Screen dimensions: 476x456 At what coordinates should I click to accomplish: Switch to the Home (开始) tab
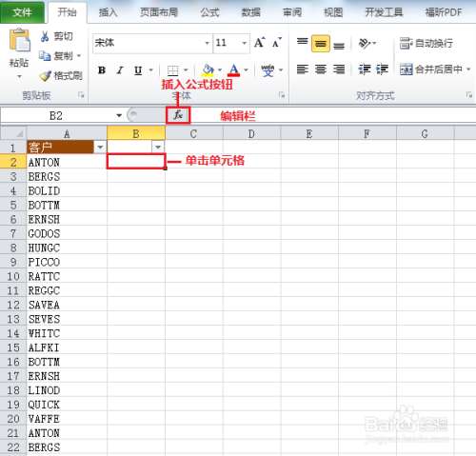tap(68, 12)
